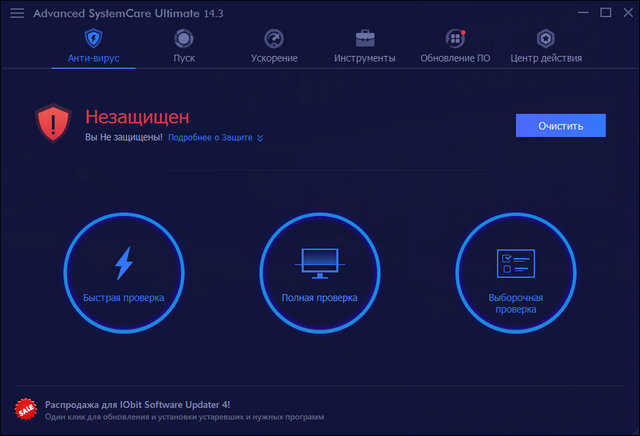Expand the double chevron next to Подробнее о Защите

260,138
